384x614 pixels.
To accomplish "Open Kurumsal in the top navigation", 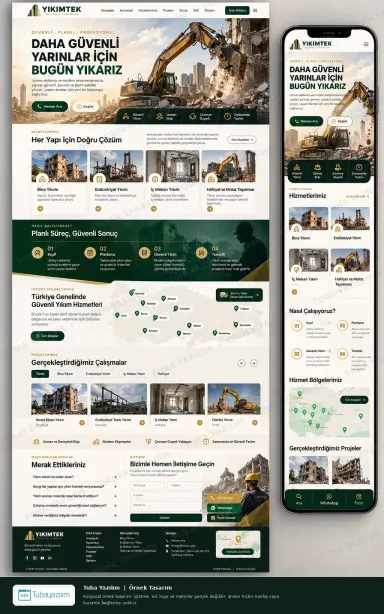I will click(126, 11).
